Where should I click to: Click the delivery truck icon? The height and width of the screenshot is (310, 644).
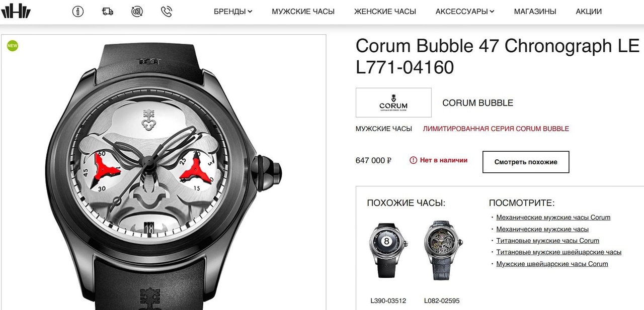(107, 11)
